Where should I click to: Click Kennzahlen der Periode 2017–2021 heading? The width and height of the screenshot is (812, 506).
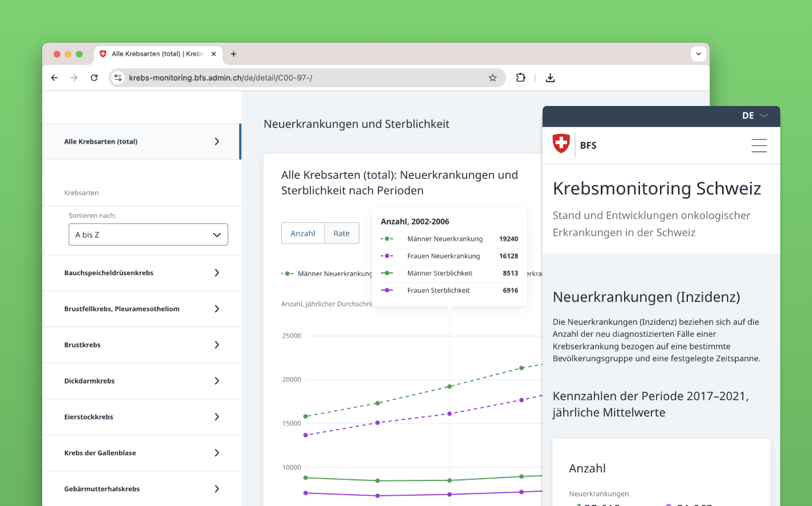[651, 404]
